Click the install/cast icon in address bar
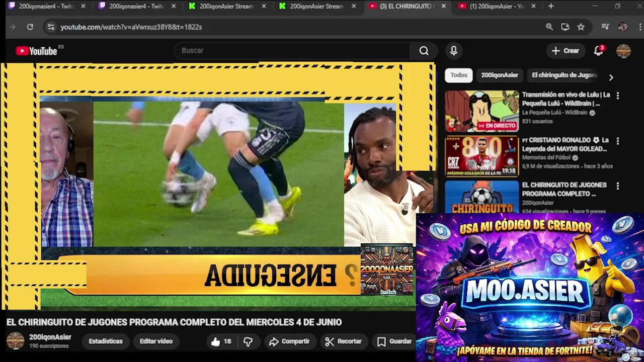The height and width of the screenshot is (362, 644). [565, 27]
